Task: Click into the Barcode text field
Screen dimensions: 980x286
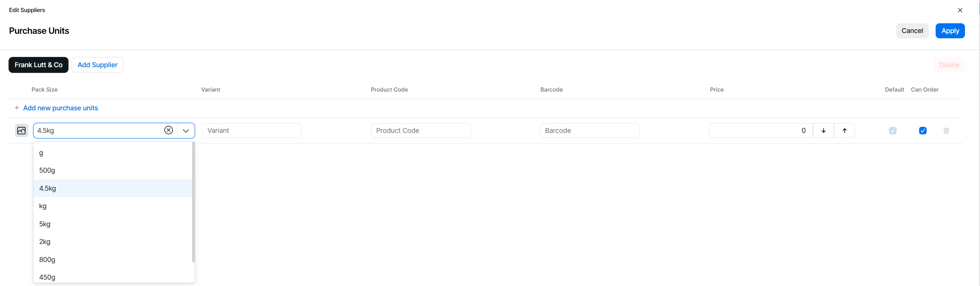Action: (589, 131)
